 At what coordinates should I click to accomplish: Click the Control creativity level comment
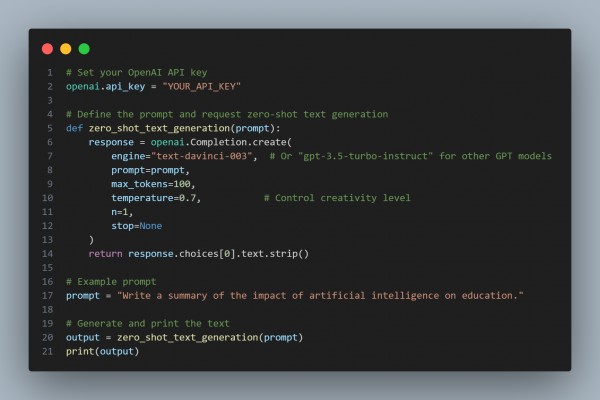[x=337, y=198]
